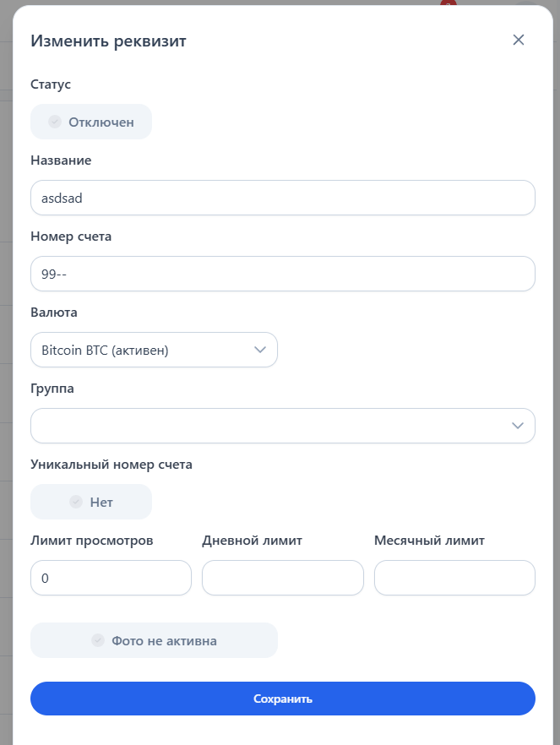
Task: Focus the Лимит просмотров input showing 0
Action: 111,578
